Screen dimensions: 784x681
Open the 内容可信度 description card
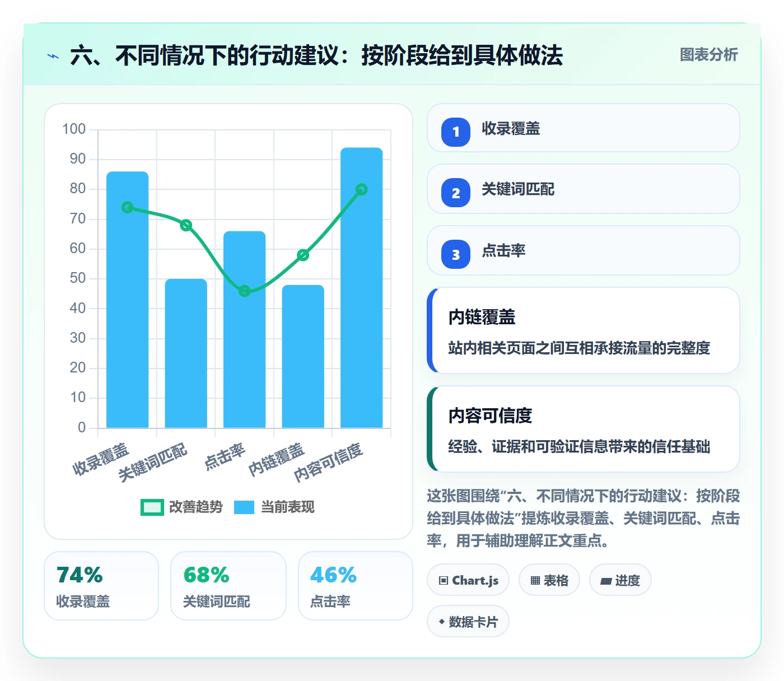click(x=584, y=429)
